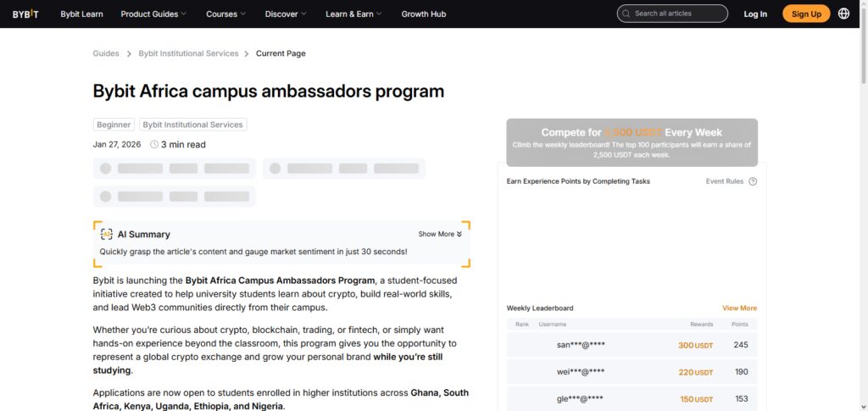The image size is (868, 411).
Task: Click the Rewards column header
Action: [x=701, y=325]
